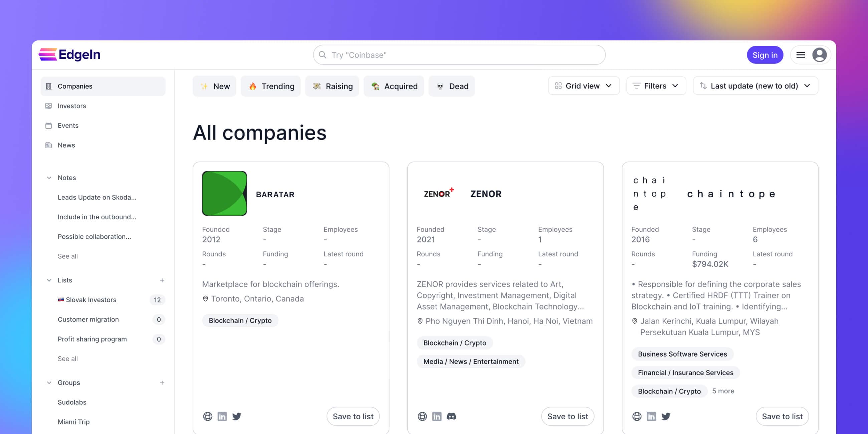The width and height of the screenshot is (868, 434).
Task: Open ZENOR website globe icon
Action: (x=422, y=417)
